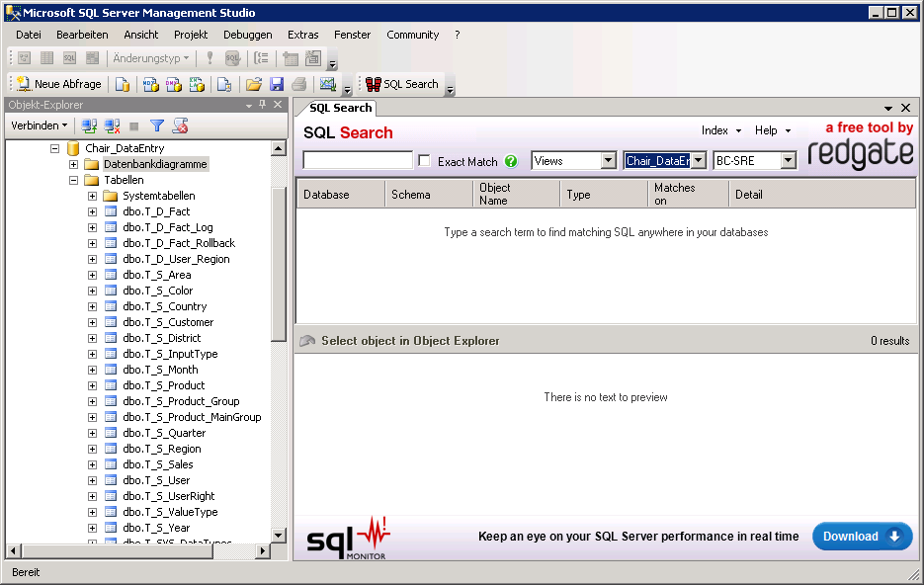Click the DMX query icon

point(174,84)
